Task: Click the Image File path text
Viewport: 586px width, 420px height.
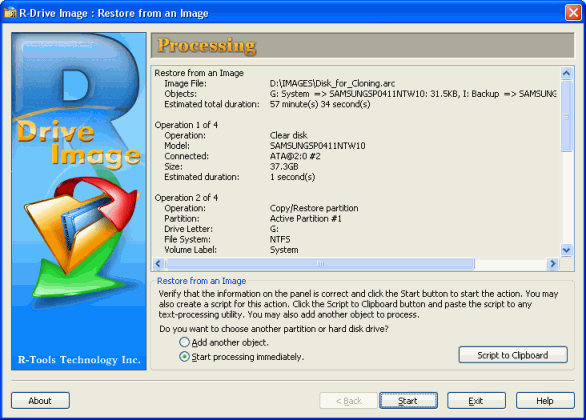Action: (332, 83)
